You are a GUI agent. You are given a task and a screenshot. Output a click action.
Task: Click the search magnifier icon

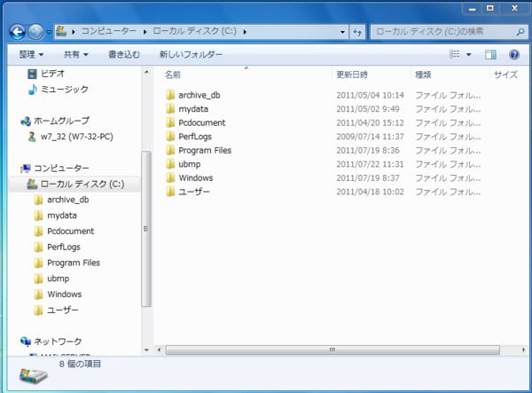(x=520, y=32)
